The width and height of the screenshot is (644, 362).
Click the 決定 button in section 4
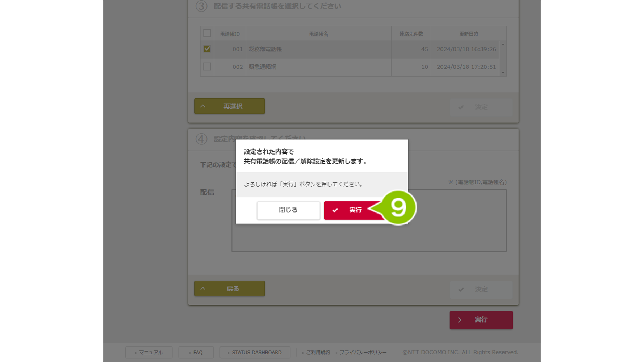[481, 290]
